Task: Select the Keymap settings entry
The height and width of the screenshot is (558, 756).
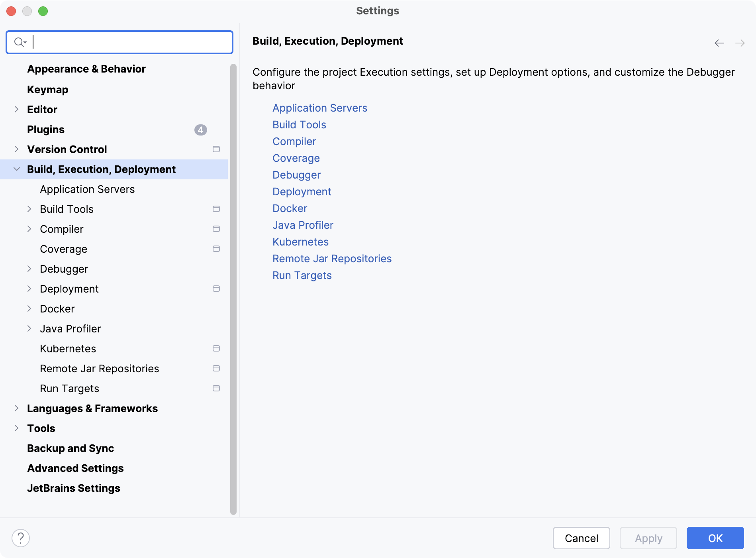Action: 47,89
